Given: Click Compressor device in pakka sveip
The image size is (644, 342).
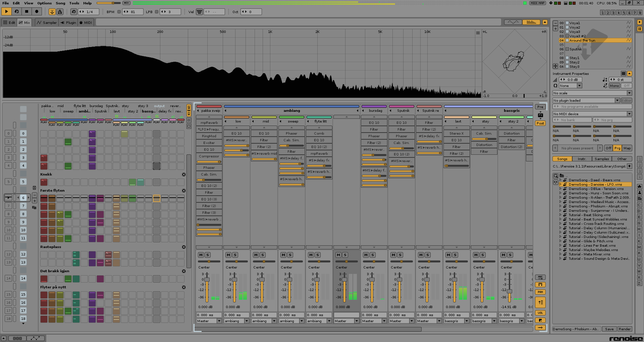Looking at the screenshot, I should 209,156.
